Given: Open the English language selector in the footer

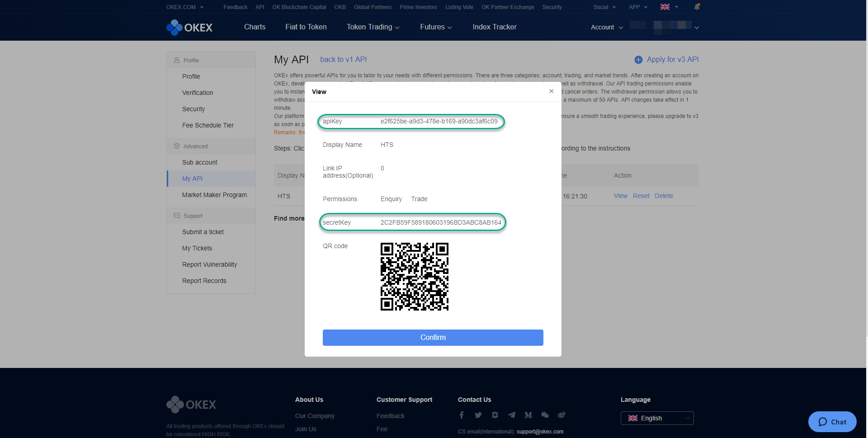Looking at the screenshot, I should 657,418.
